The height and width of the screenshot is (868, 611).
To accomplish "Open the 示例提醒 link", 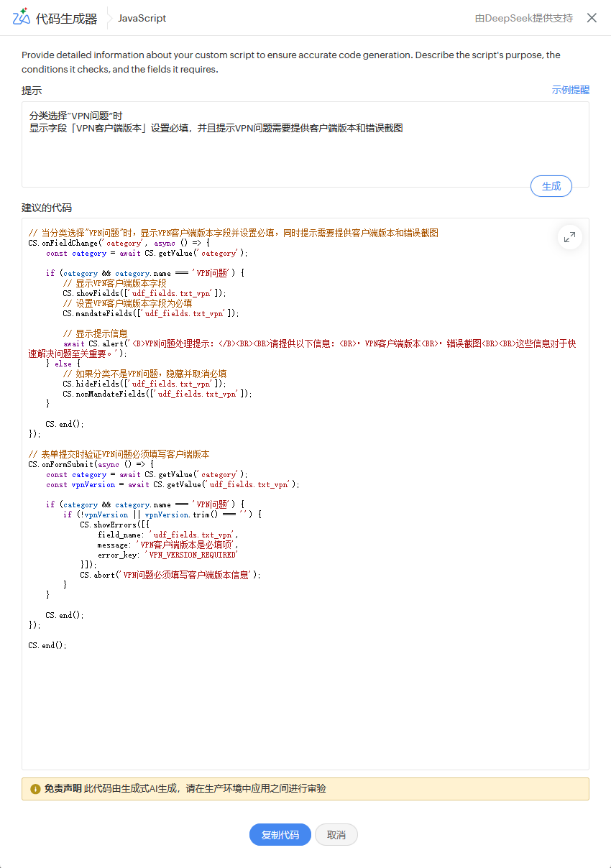I will pyautogui.click(x=570, y=90).
